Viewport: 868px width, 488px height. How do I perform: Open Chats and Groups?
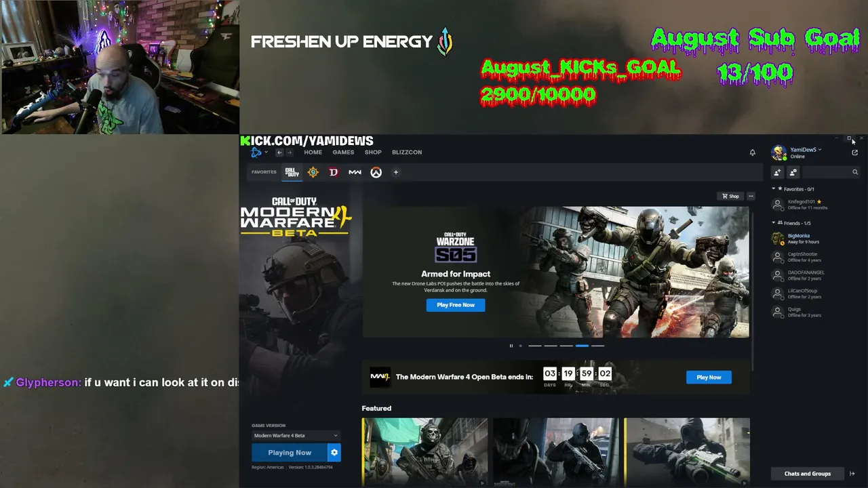coord(808,474)
